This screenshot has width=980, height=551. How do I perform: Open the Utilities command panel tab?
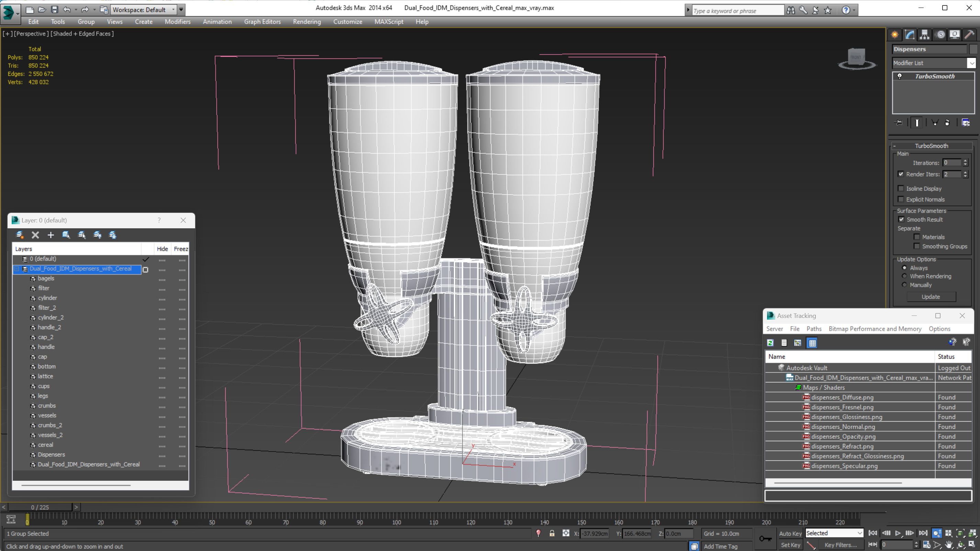coord(969,35)
